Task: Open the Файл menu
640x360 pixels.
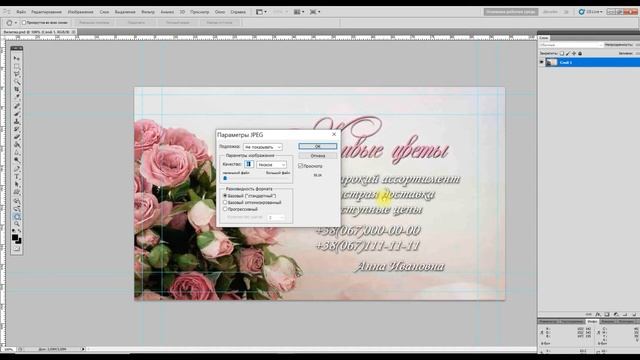Action: click(21, 12)
